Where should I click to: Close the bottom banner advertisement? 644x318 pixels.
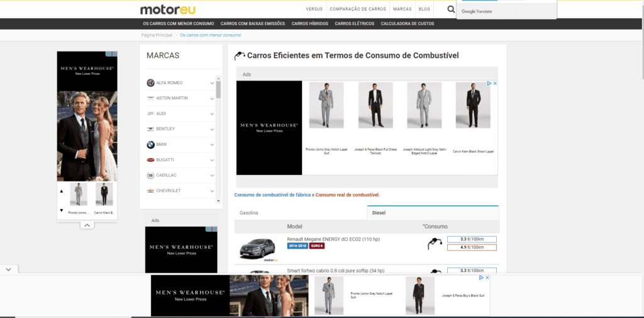[487, 278]
